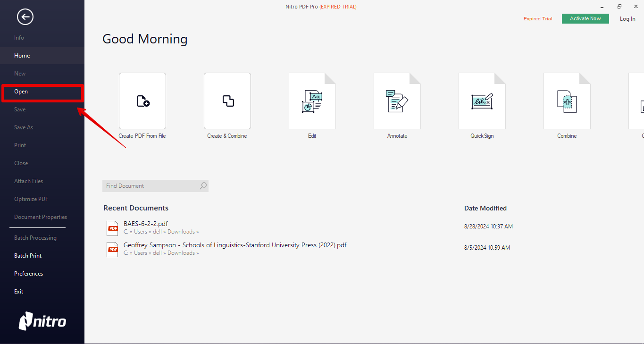Screen dimensions: 644x344
Task: Click the folder path under BAES-6-2-2.pdf
Action: [161, 232]
